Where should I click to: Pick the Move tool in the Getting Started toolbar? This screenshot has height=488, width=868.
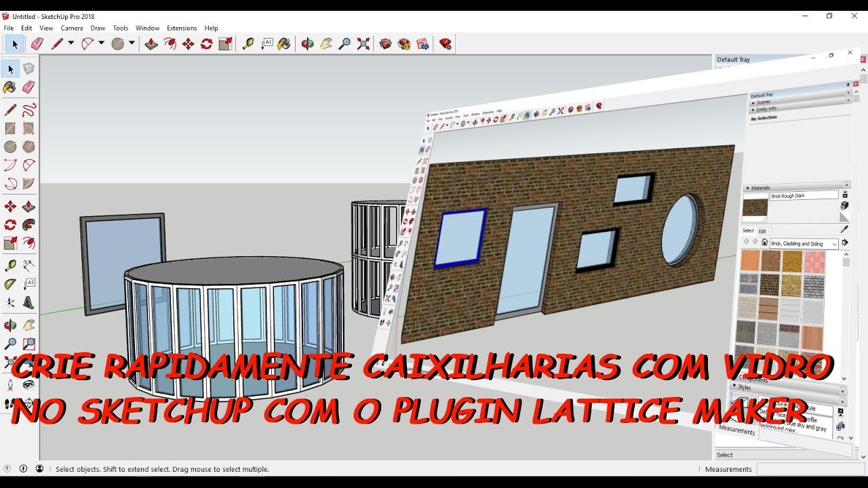coord(188,44)
